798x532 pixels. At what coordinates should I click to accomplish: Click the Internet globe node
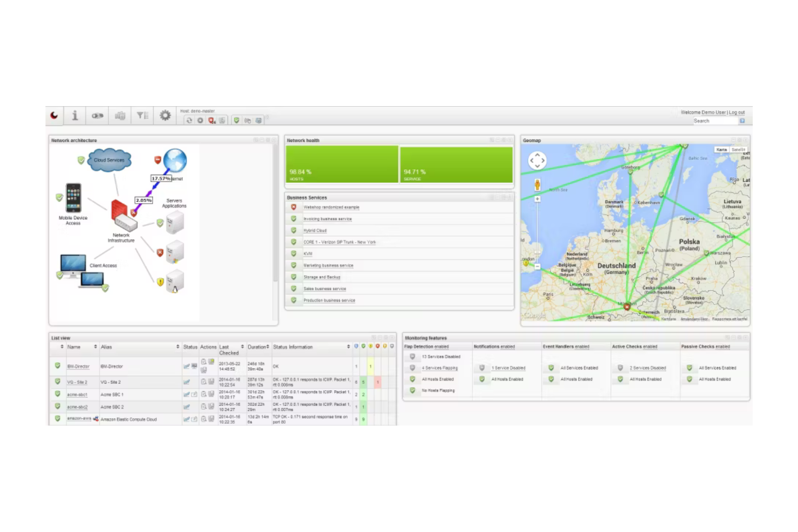pos(175,161)
